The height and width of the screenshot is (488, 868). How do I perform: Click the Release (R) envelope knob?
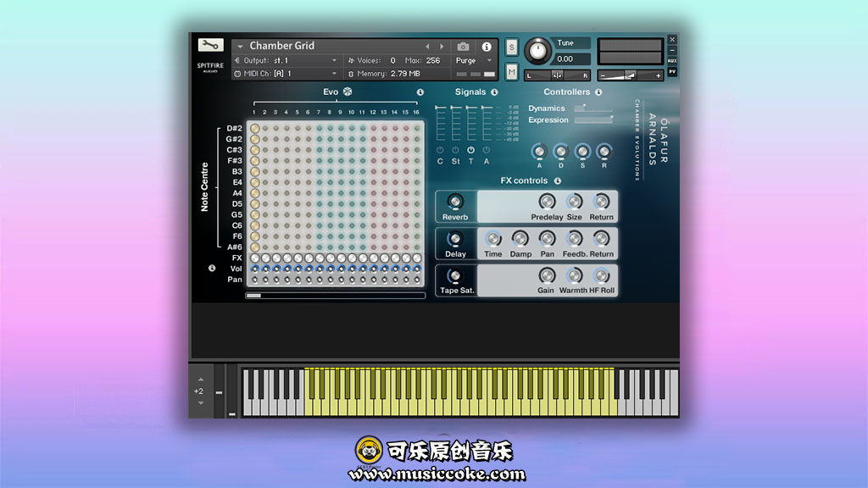point(604,151)
